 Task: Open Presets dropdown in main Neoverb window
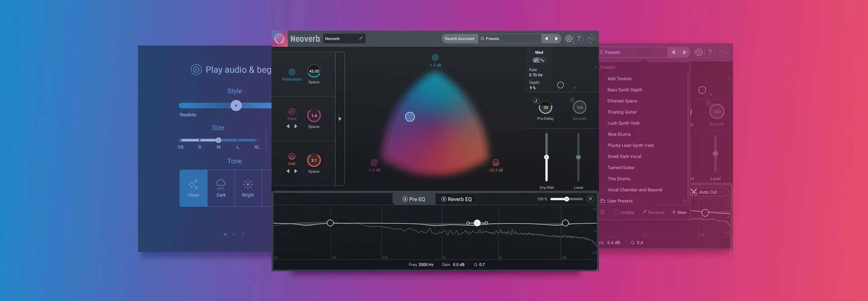coord(509,39)
